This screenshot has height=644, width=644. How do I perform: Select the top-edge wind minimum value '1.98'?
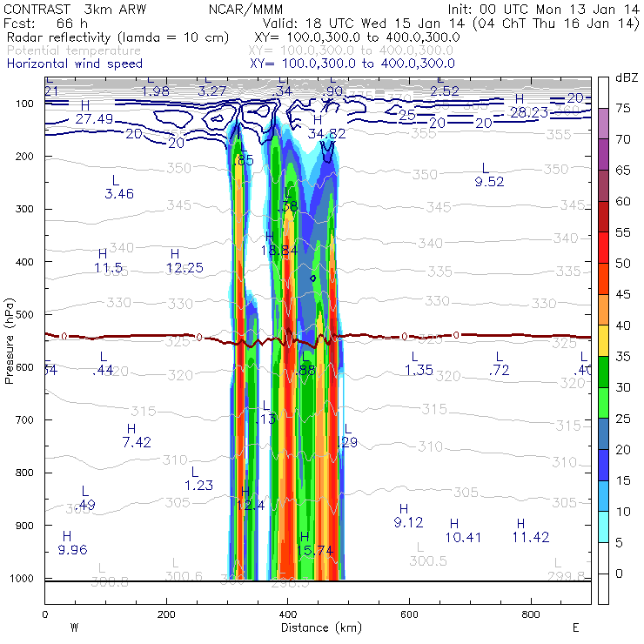point(155,91)
